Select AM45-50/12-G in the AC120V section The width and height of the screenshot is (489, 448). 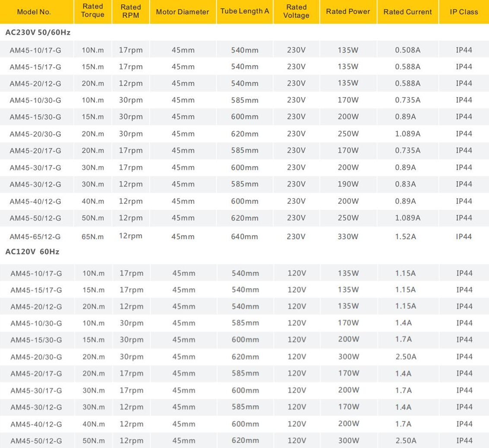pyautogui.click(x=36, y=441)
